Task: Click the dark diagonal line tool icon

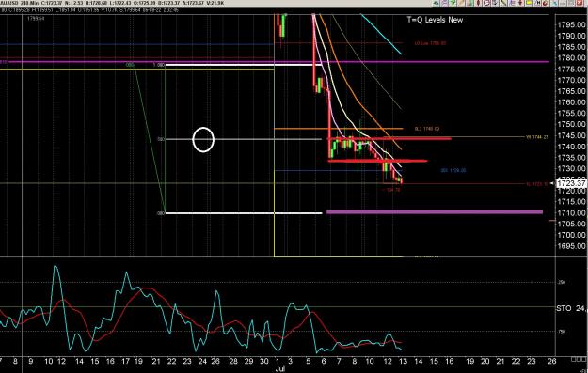Action: click(503, 3)
